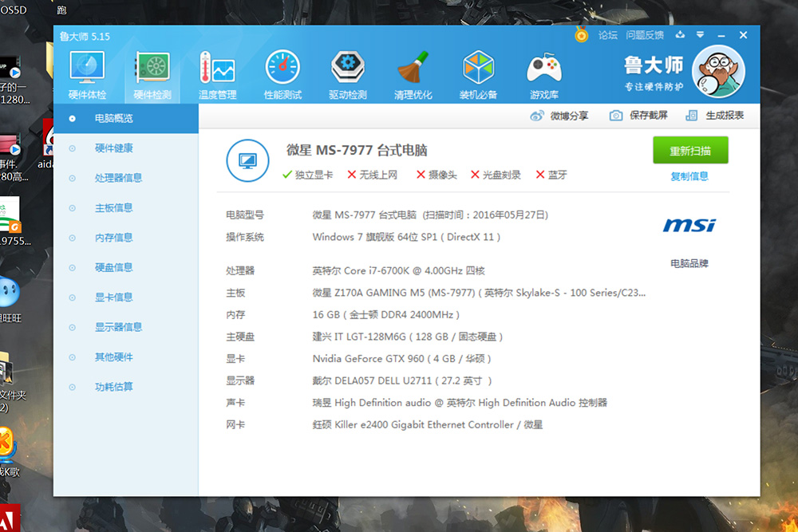Click the 微博分享 Weibo share icon

[537, 116]
